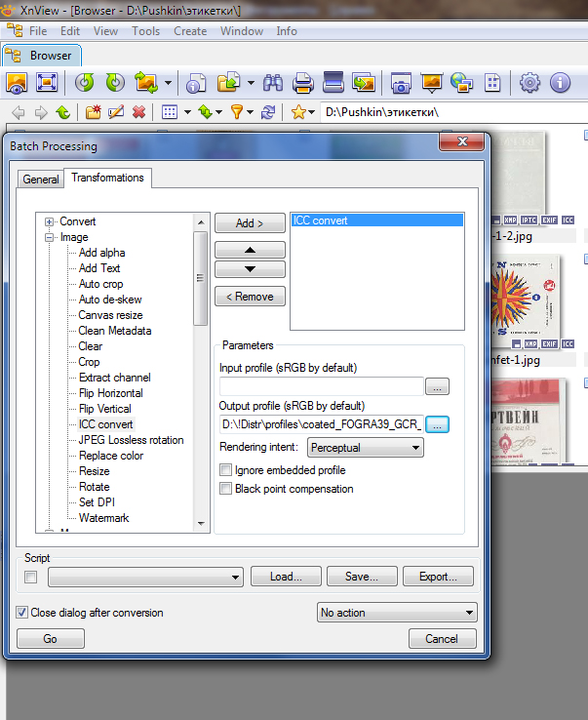
Task: Enable Black point compensation checkbox
Action: point(225,488)
